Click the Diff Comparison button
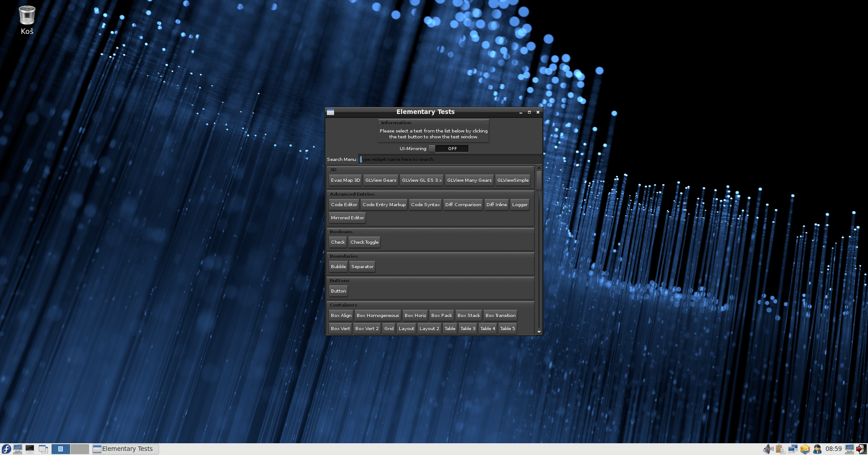 (x=463, y=205)
